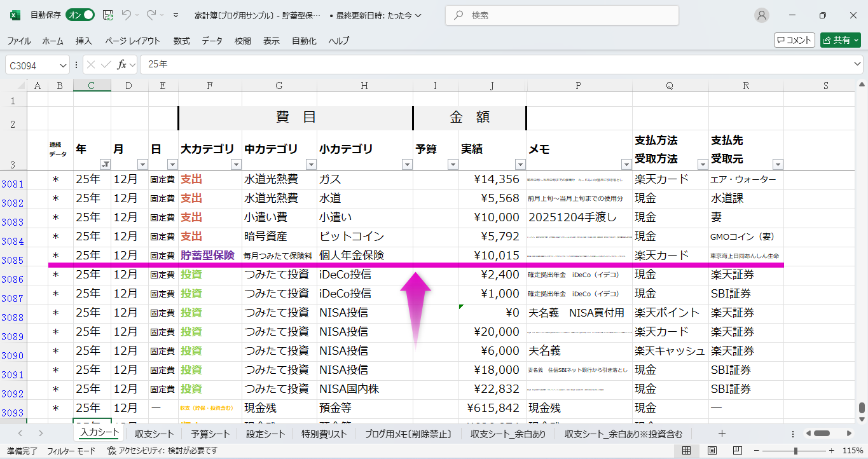
Task: Click the 検索 search box
Action: [x=562, y=15]
